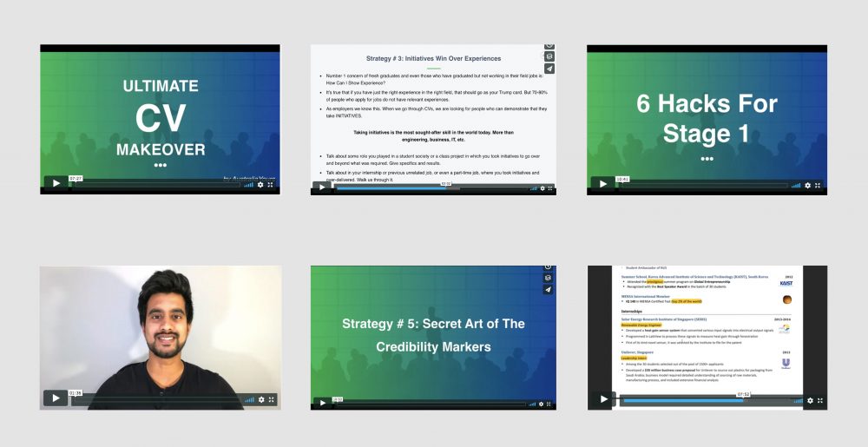
Task: Seek on Strategy # 5 video progress bar
Action: coord(431,404)
